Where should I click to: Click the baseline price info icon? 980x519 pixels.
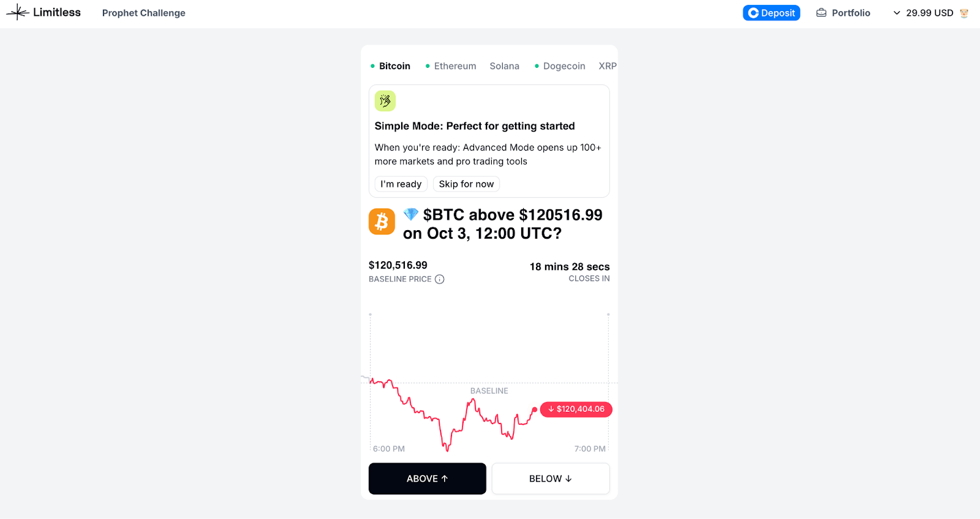pos(439,279)
